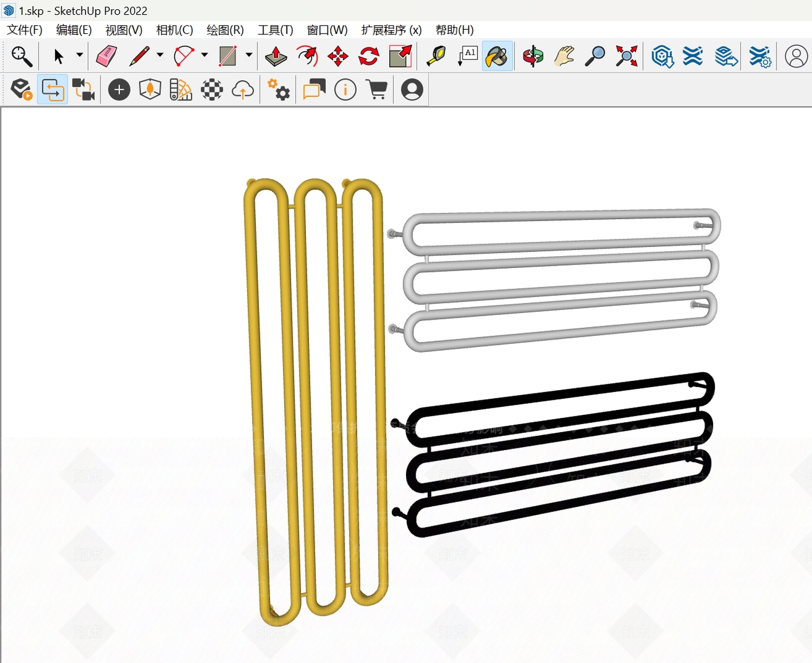812x663 pixels.
Task: Open Select tool dropdown arrow
Action: click(80, 55)
